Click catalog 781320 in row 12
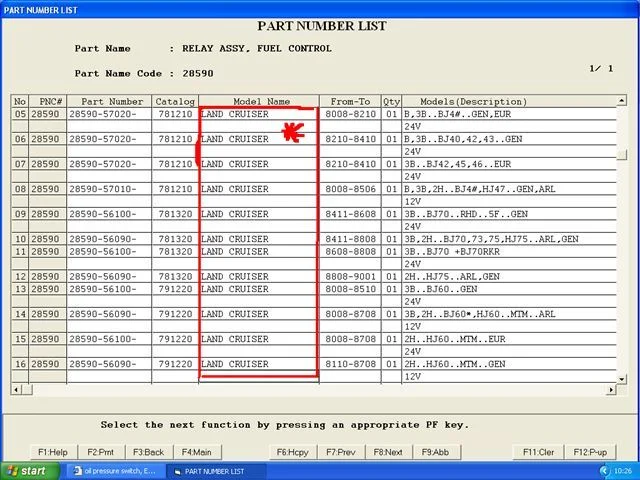 coord(175,277)
